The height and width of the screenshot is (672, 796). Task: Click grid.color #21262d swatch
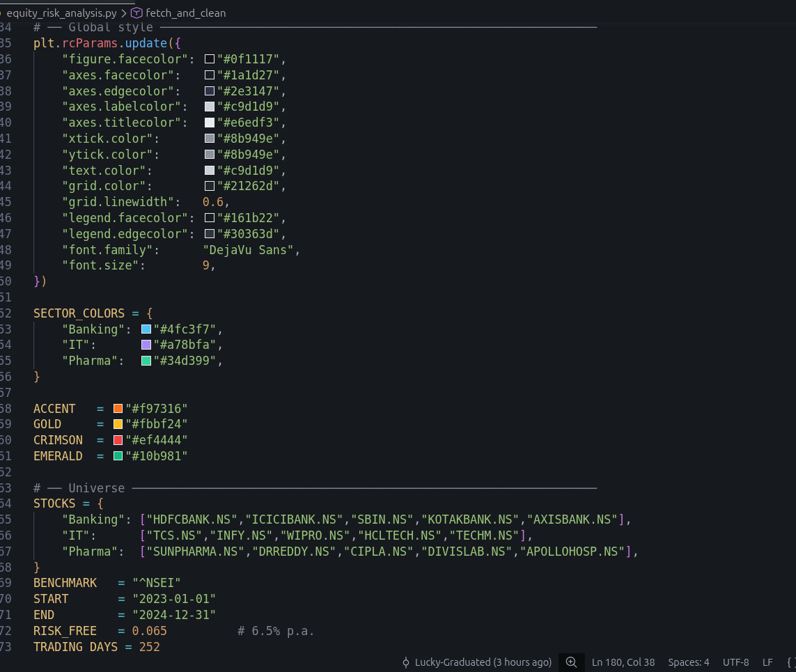coord(209,186)
